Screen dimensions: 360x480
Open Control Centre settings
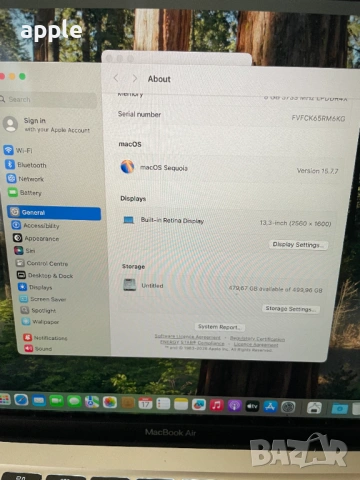coord(42,263)
